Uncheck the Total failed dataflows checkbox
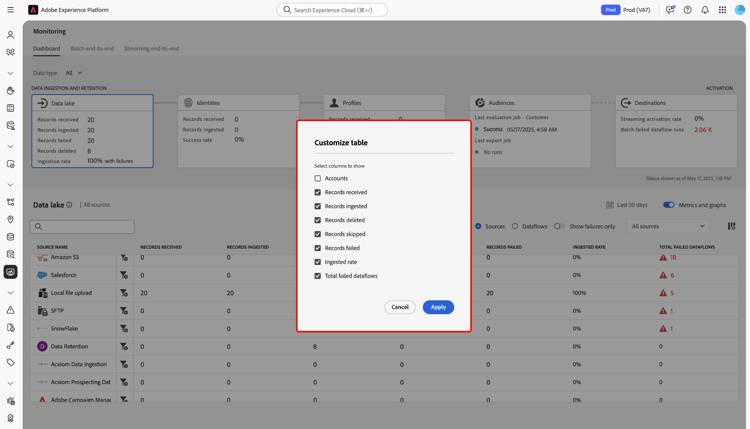750x429 pixels. pos(318,276)
